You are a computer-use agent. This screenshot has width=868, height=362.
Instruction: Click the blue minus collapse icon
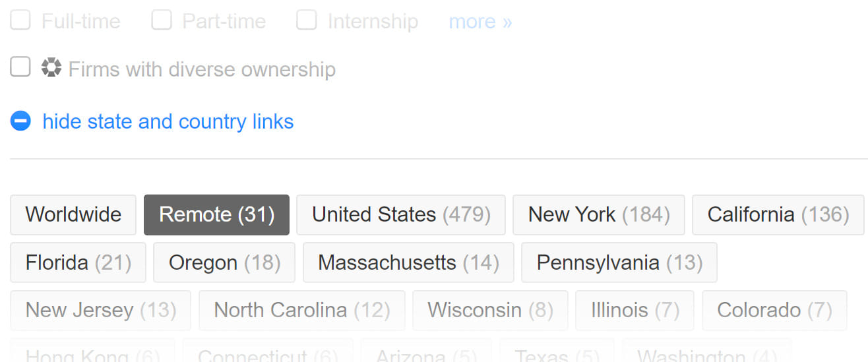point(20,121)
